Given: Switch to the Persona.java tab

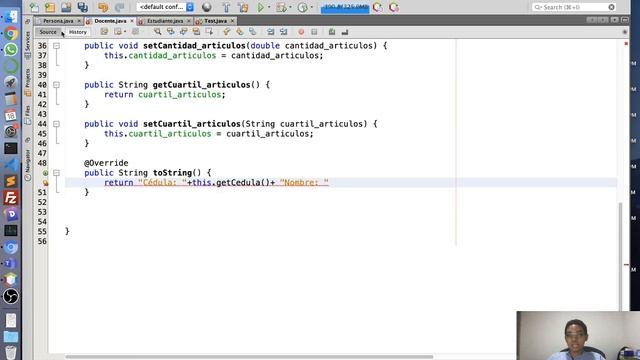Looking at the screenshot, I should tap(58, 21).
